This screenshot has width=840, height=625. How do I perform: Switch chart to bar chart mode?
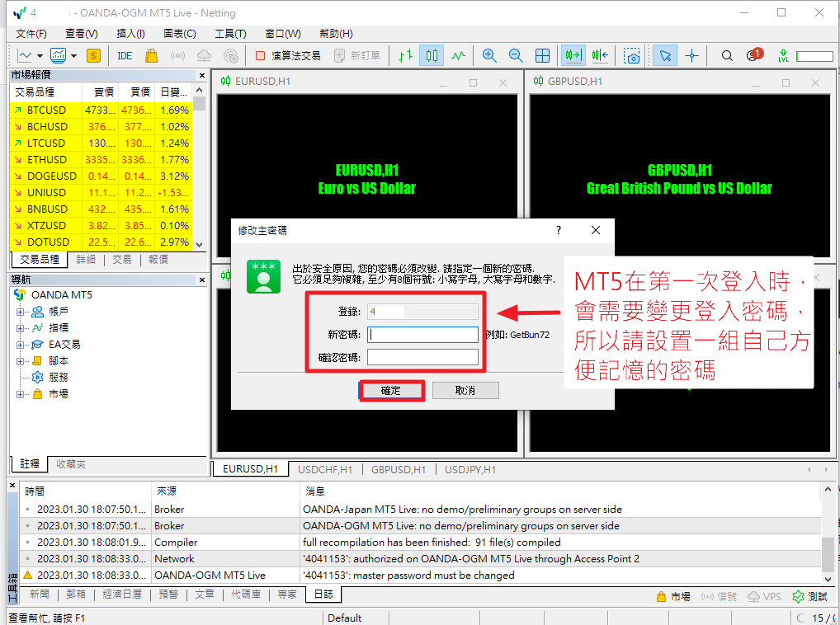405,55
